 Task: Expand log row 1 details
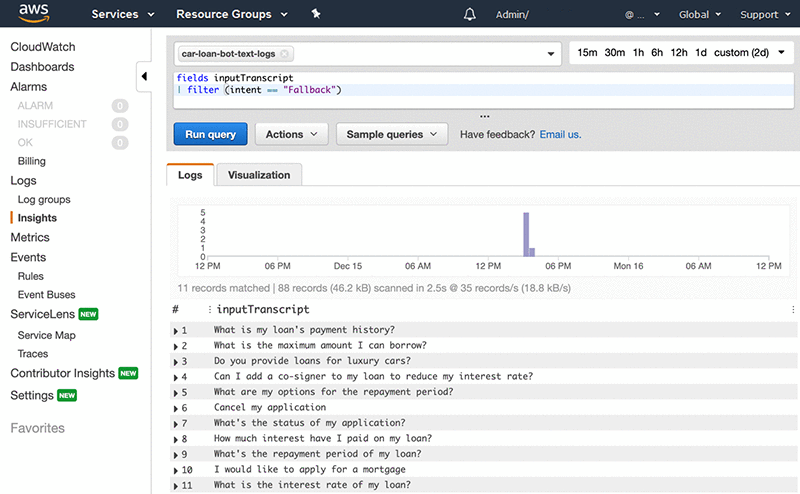(x=176, y=330)
